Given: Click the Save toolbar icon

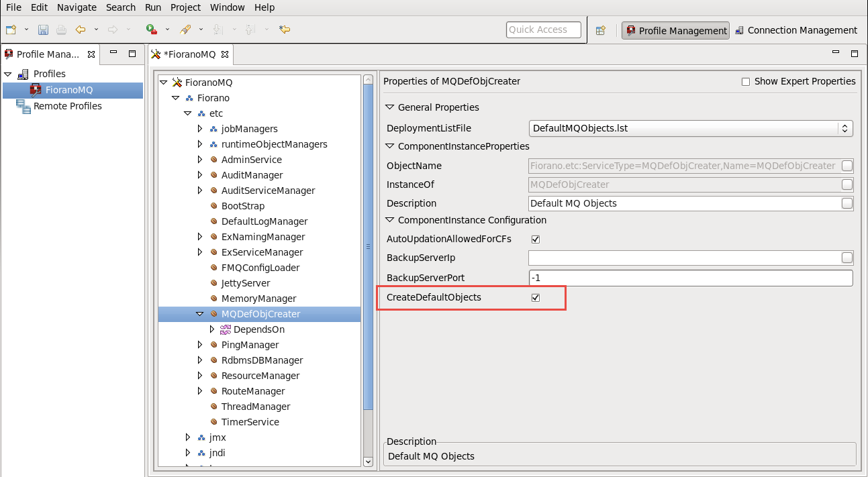Looking at the screenshot, I should (43, 30).
